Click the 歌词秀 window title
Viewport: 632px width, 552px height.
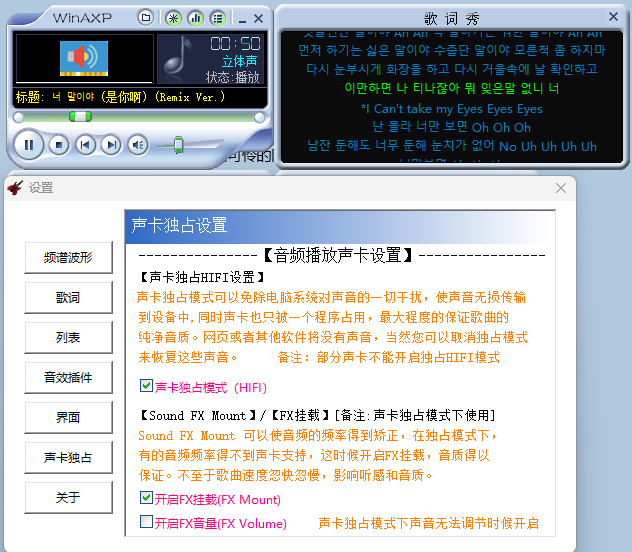pos(451,18)
